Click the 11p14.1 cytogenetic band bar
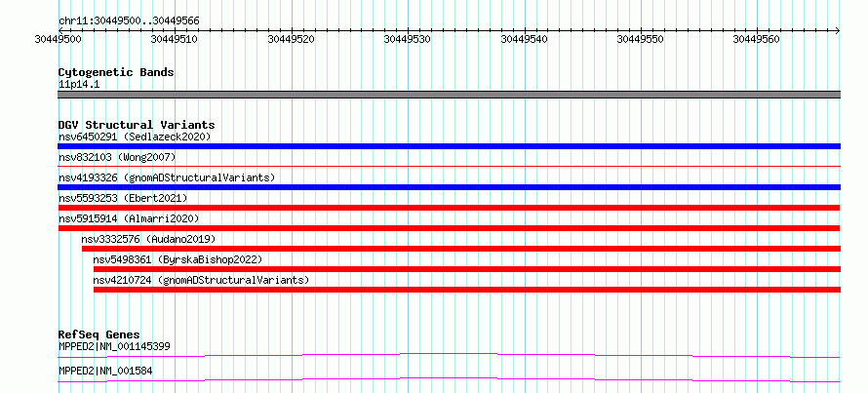868x393 pixels. 449,95
